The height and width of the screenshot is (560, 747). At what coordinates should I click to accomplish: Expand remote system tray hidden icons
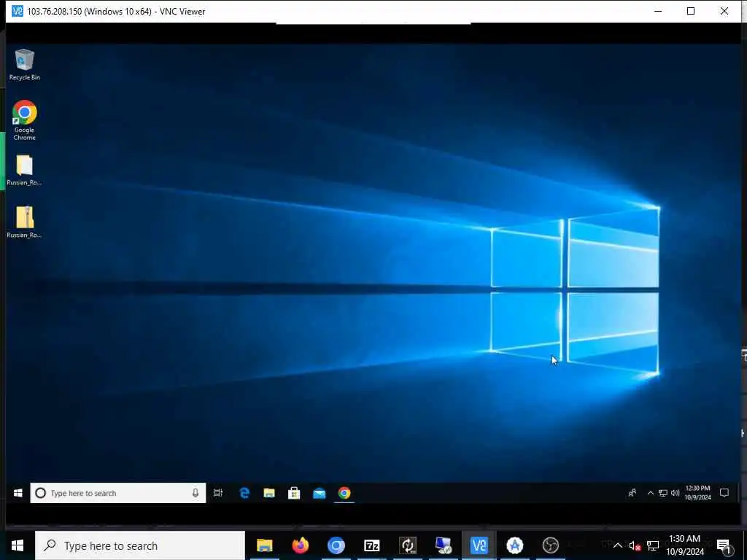(x=650, y=493)
